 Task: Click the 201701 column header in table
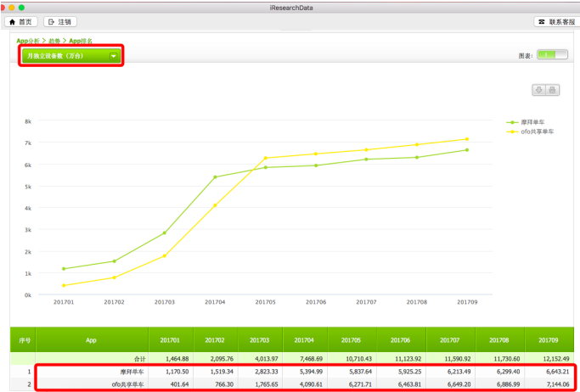coord(170,339)
